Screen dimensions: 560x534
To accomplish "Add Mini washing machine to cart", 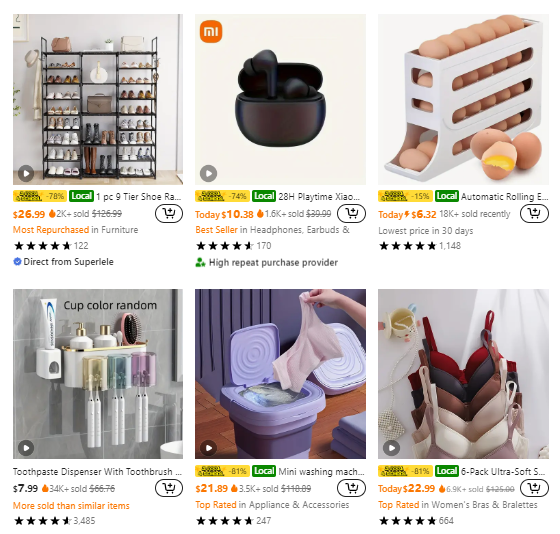I will [x=351, y=488].
